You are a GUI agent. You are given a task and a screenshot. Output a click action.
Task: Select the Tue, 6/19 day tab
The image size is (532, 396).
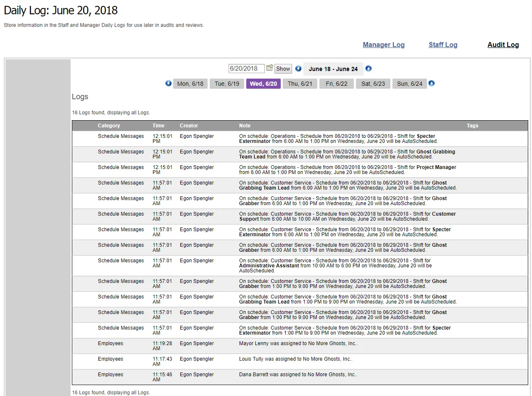pyautogui.click(x=227, y=84)
